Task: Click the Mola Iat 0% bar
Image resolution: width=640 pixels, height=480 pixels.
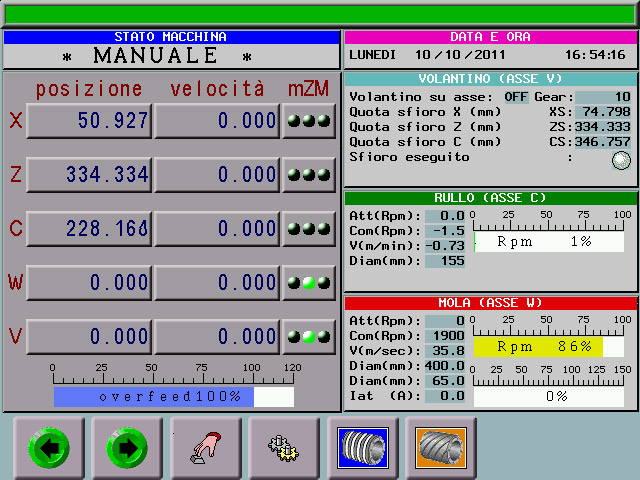Action: tap(549, 396)
